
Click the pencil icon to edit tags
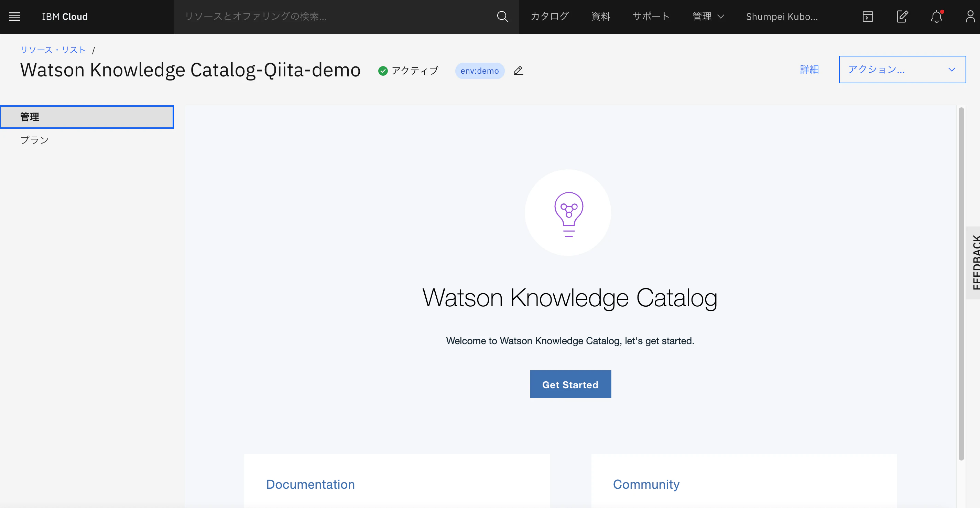tap(518, 71)
